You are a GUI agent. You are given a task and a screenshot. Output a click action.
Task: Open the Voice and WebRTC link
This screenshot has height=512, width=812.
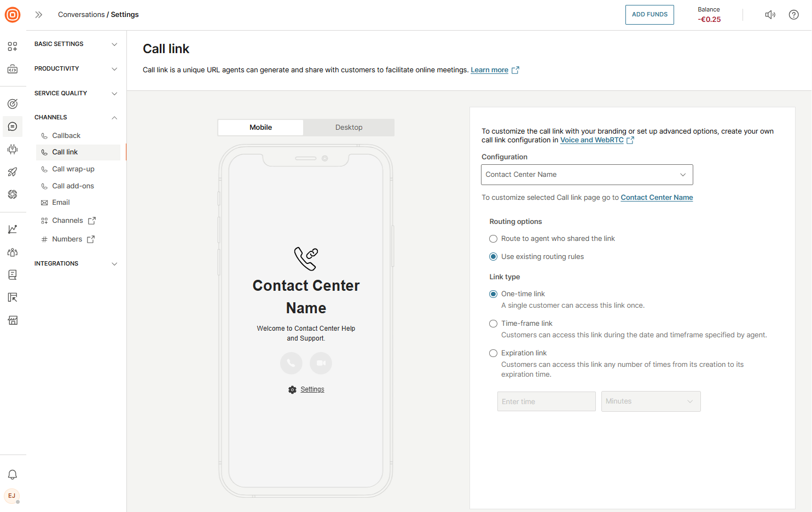click(591, 140)
